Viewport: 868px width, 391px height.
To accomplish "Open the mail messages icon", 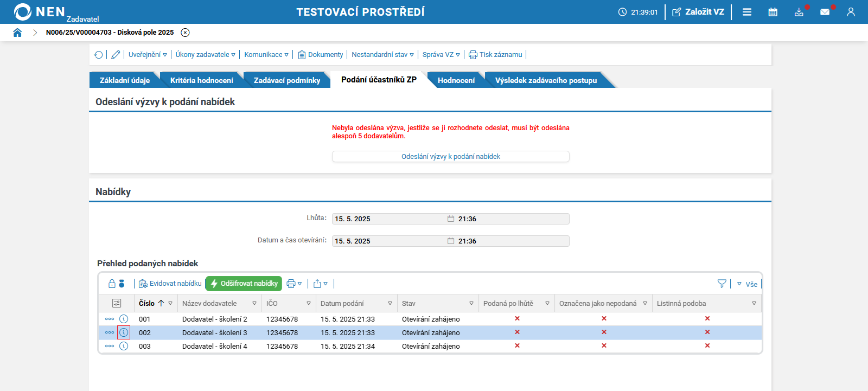I will point(825,12).
